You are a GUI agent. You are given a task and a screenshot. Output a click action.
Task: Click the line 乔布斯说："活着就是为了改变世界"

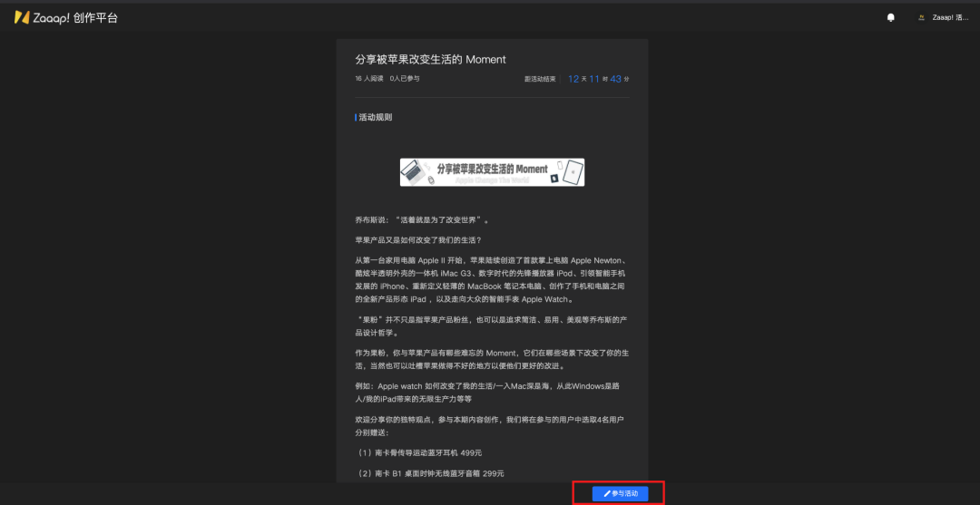[422, 219]
